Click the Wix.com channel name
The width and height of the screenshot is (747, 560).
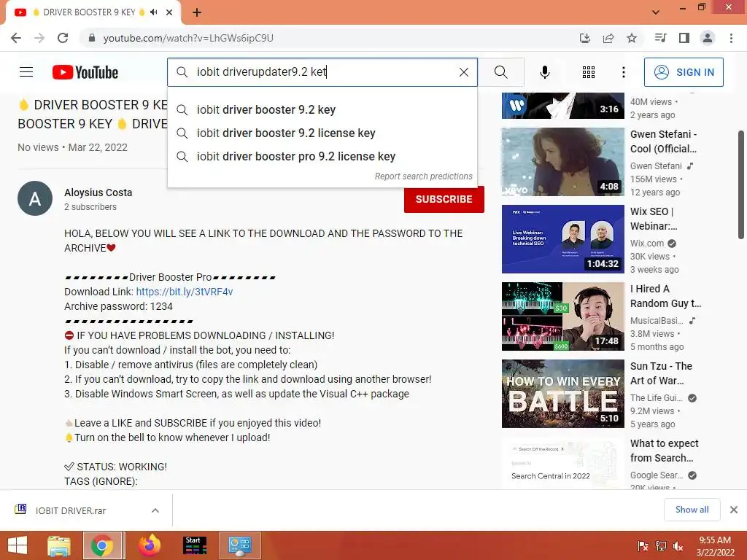647,244
